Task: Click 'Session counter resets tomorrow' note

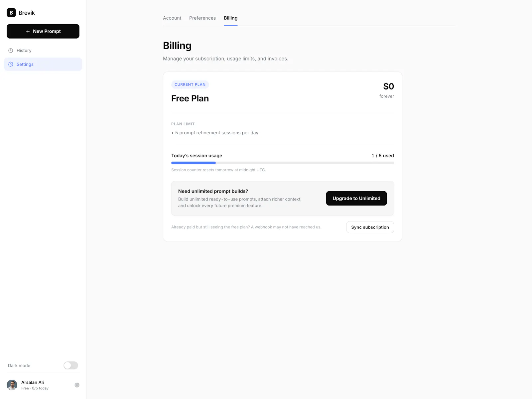Action: tap(218, 170)
